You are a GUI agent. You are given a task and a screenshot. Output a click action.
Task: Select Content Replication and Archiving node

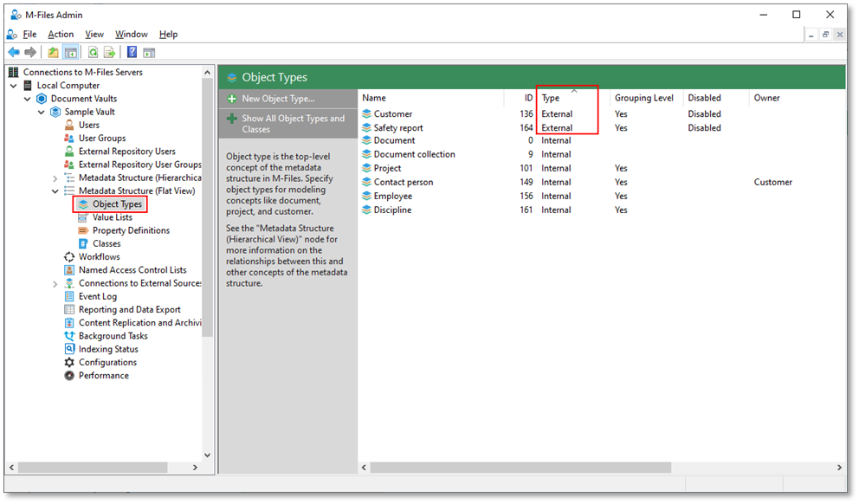point(139,323)
